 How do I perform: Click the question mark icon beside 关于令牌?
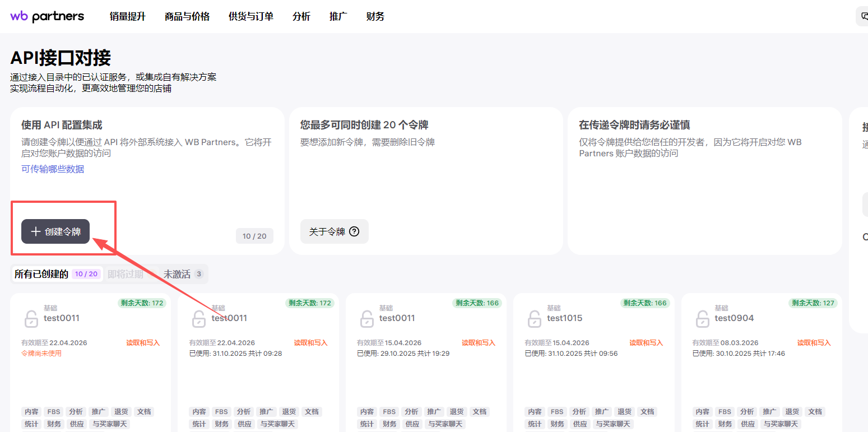click(354, 231)
